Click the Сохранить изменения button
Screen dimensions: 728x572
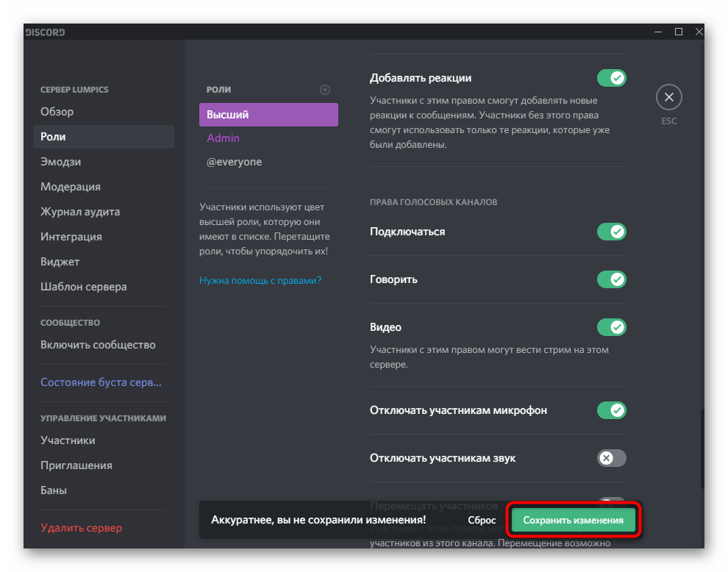573,520
